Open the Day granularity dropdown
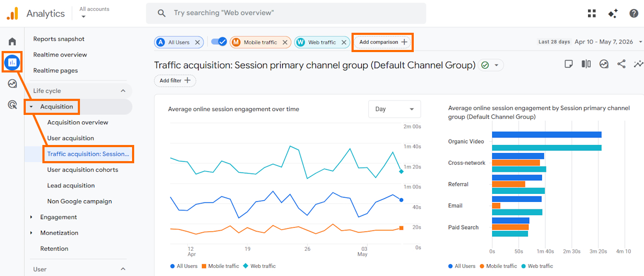 [394, 109]
